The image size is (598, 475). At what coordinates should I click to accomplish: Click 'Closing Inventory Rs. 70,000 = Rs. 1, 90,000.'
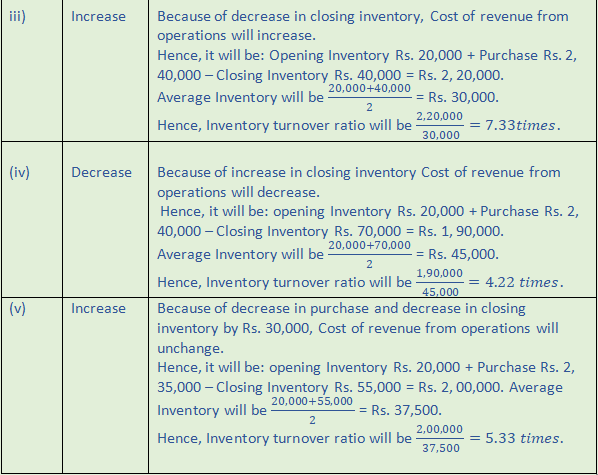[x=360, y=231]
